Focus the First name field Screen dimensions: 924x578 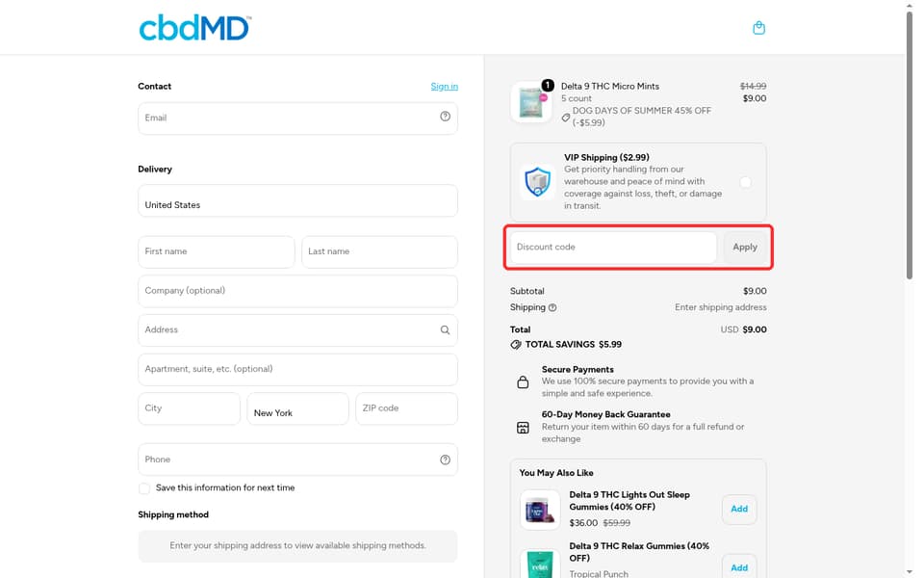[217, 251]
